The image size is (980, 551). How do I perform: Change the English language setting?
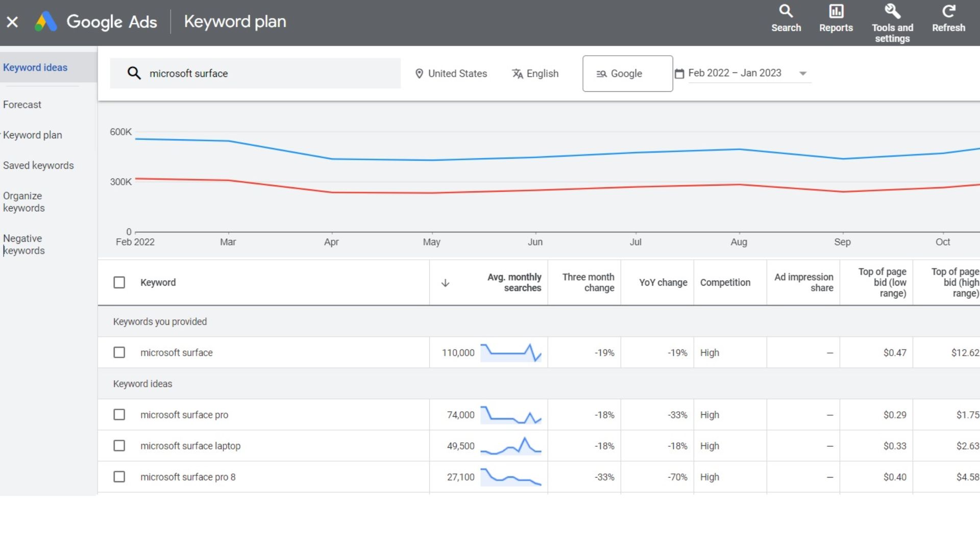(535, 73)
